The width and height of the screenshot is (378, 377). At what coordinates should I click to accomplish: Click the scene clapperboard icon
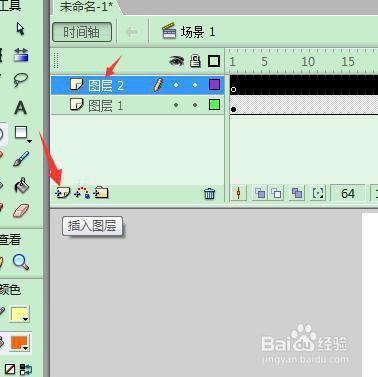pos(169,31)
